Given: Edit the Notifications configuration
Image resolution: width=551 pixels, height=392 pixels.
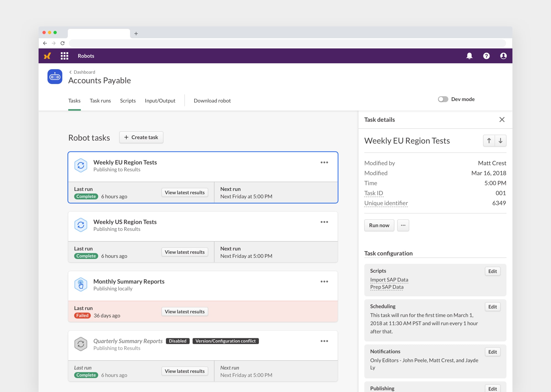Looking at the screenshot, I should point(493,352).
